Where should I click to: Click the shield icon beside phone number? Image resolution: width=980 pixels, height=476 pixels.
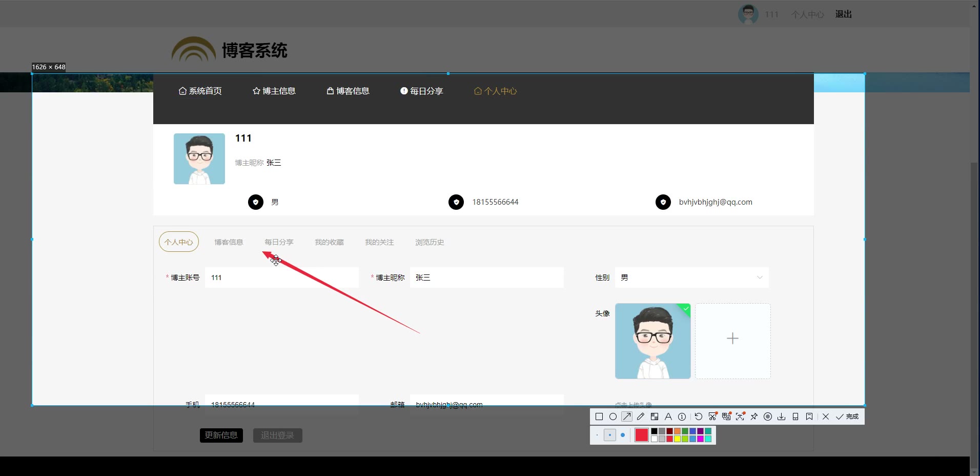[456, 202]
